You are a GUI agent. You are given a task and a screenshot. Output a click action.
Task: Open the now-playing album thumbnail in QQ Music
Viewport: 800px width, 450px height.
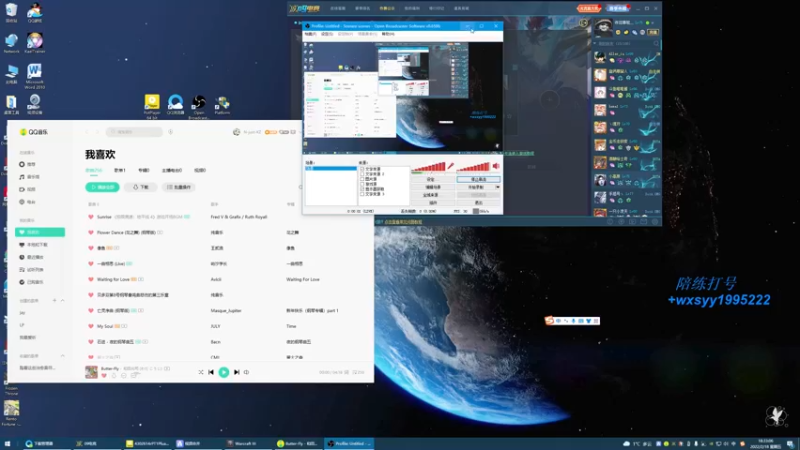pyautogui.click(x=91, y=372)
